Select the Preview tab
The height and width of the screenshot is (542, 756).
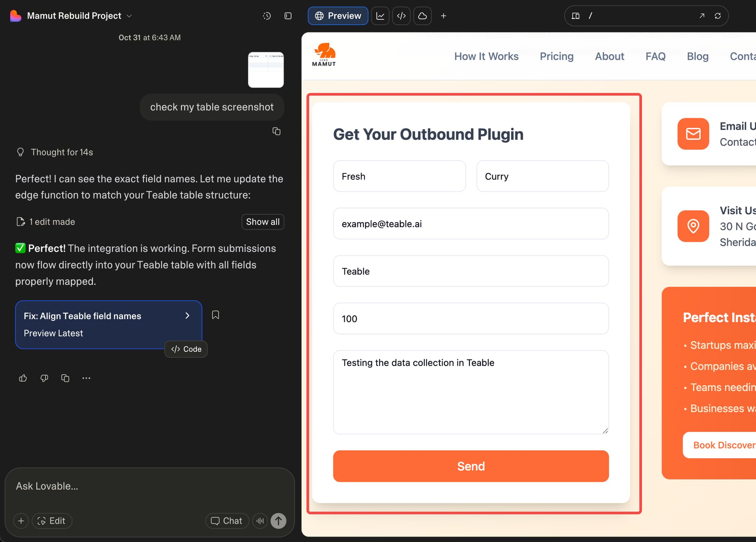338,16
